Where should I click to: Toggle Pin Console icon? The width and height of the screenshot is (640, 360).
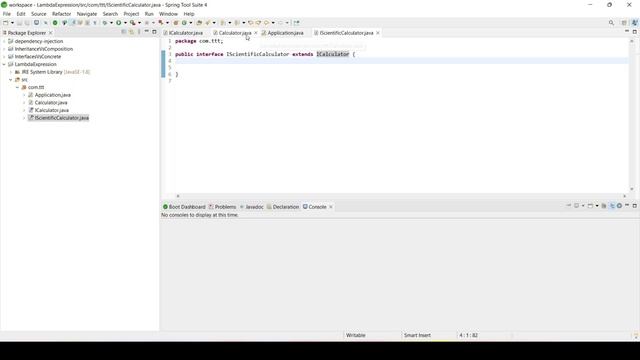coord(569,206)
